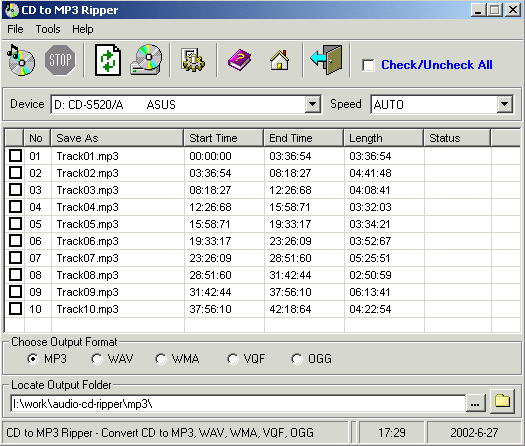Click the CD with music note rip icon
Image resolution: width=525 pixels, height=446 pixels.
[21, 60]
